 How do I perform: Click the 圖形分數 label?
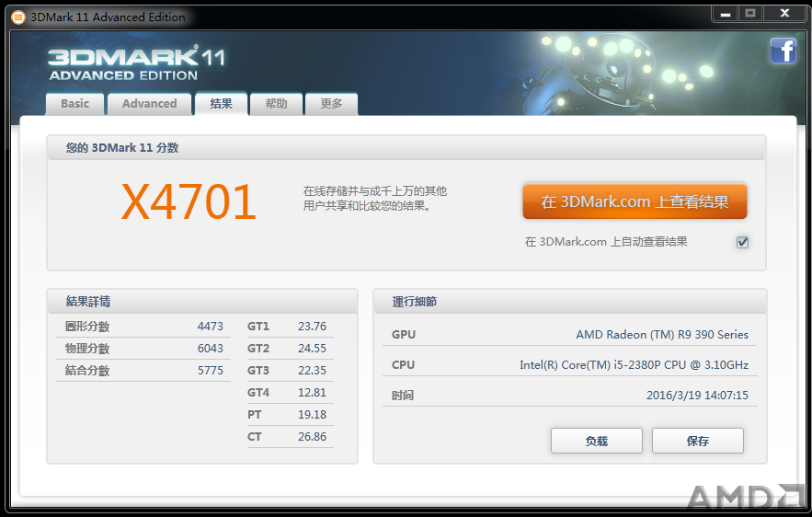pyautogui.click(x=87, y=327)
